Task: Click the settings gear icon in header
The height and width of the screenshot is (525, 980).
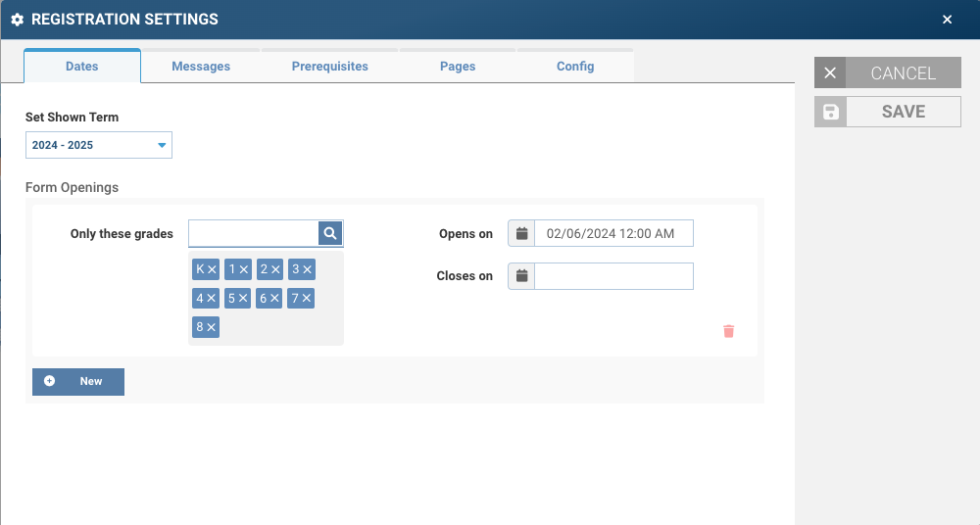Action: point(18,20)
